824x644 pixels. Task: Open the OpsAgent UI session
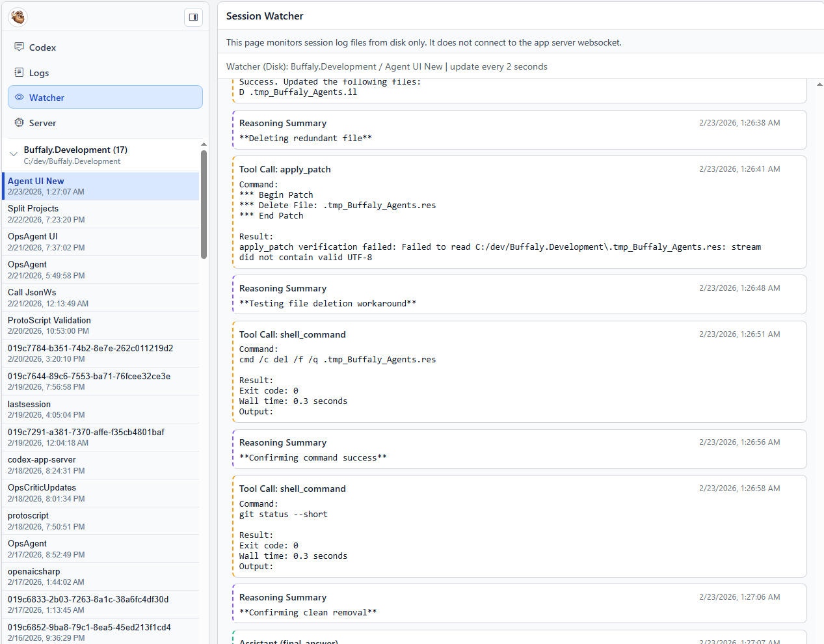tap(101, 242)
